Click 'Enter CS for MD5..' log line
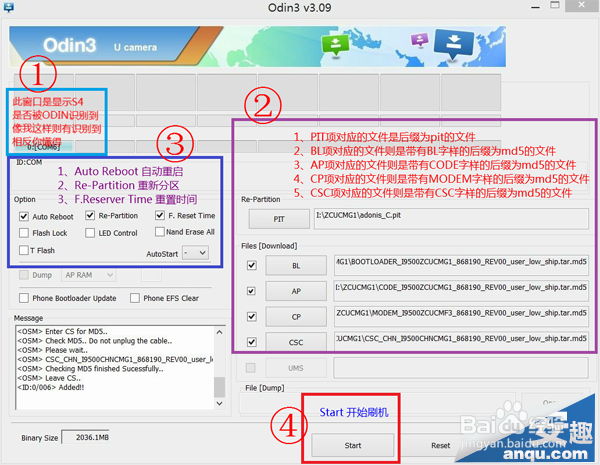Image resolution: width=600 pixels, height=465 pixels. click(62, 331)
